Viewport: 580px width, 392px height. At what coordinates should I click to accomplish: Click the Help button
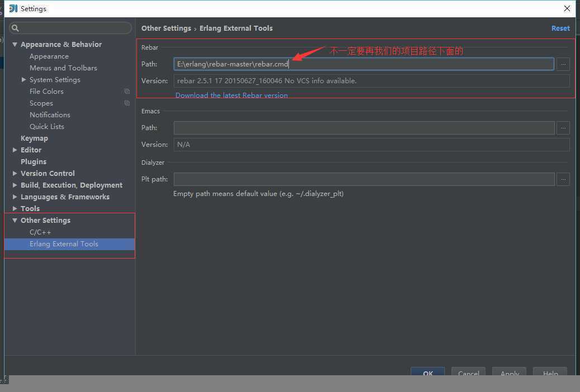(x=550, y=372)
